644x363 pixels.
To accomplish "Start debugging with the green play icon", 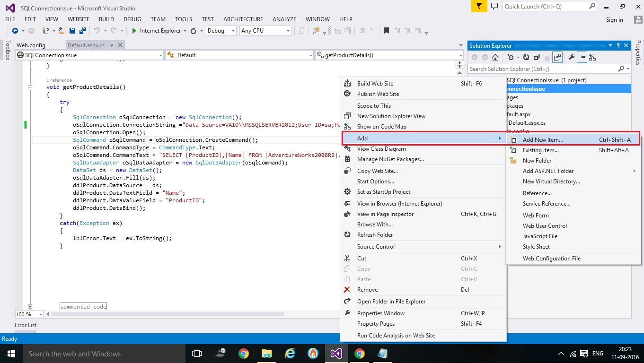I will 134,31.
